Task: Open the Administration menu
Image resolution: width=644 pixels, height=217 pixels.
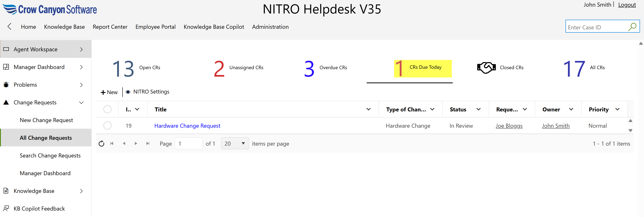Action: point(270,27)
